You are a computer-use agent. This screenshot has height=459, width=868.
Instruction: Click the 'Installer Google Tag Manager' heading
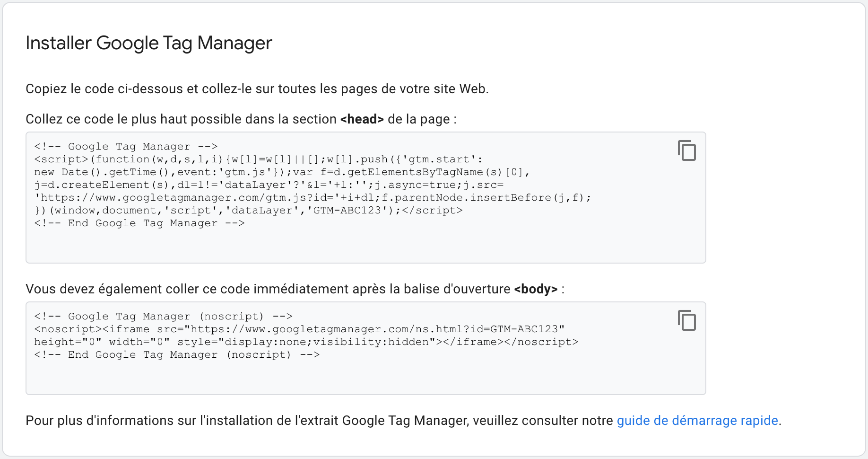pos(149,43)
